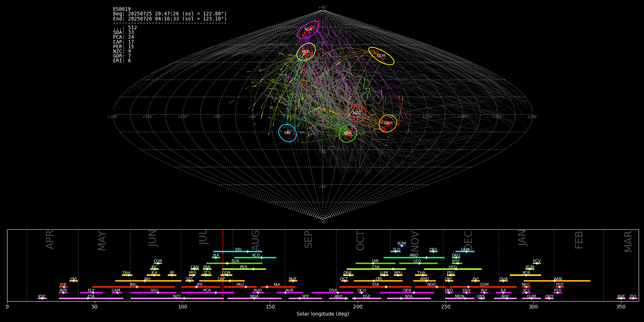The height and width of the screenshot is (322, 644).
Task: Click the APR month label
Action: tap(50, 240)
